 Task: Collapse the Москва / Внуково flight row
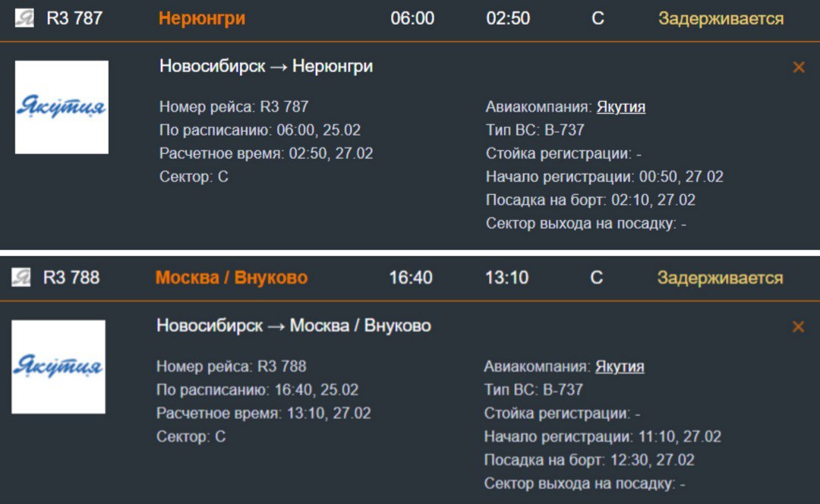click(231, 278)
